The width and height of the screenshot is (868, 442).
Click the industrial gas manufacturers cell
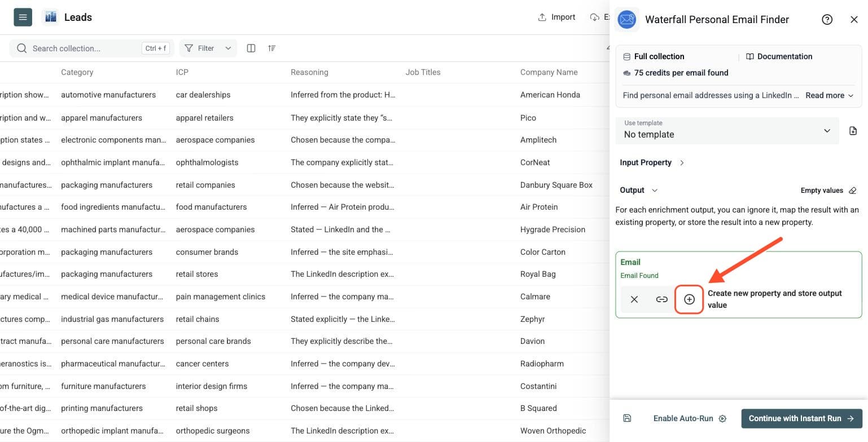click(x=112, y=319)
